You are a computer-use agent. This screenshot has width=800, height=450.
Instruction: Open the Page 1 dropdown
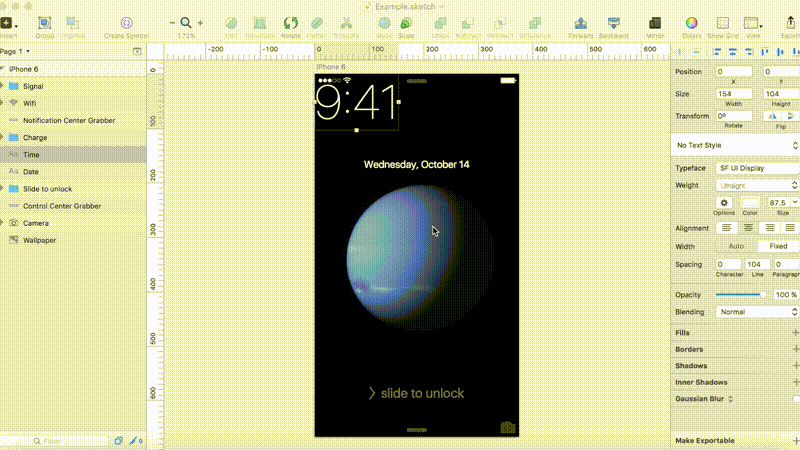point(15,52)
